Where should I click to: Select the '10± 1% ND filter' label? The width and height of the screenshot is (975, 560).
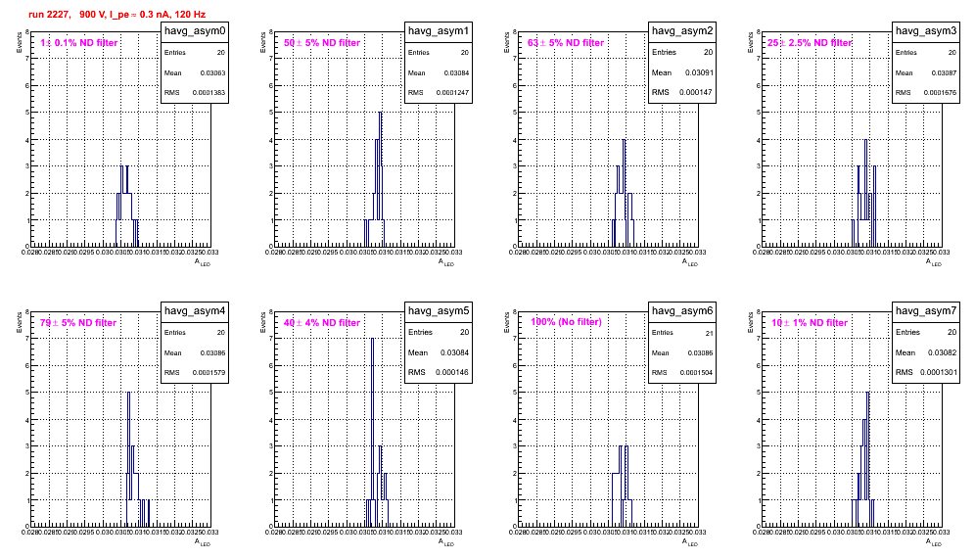810,323
